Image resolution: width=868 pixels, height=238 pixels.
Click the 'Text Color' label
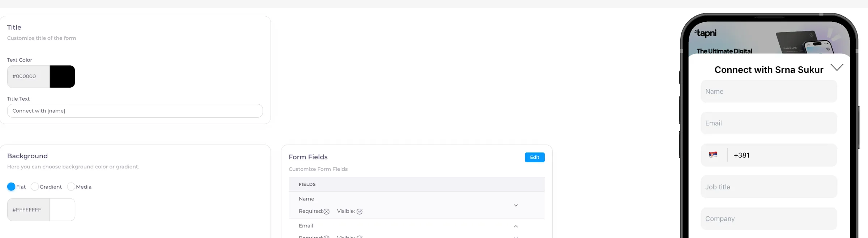(x=20, y=60)
